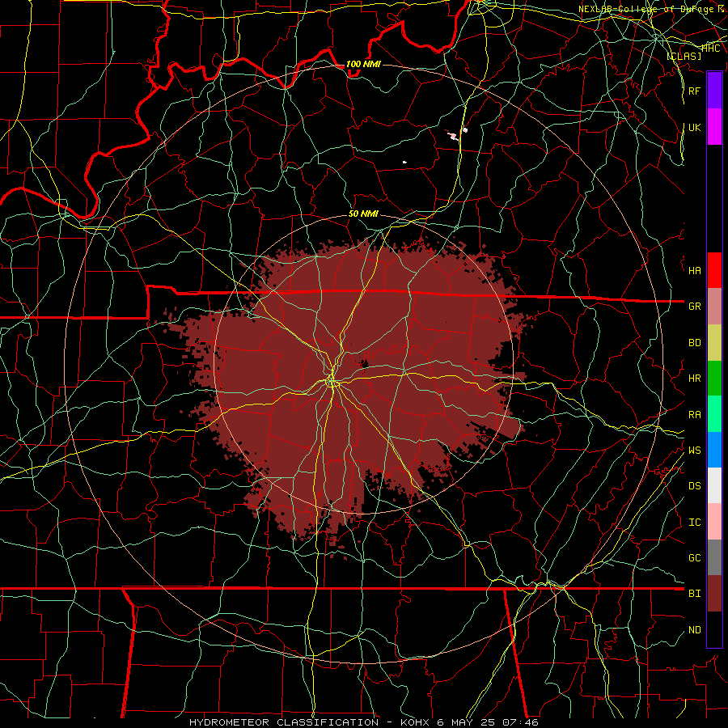Image resolution: width=728 pixels, height=728 pixels.
Task: Click the WS legend label
Action: pyautogui.click(x=694, y=450)
